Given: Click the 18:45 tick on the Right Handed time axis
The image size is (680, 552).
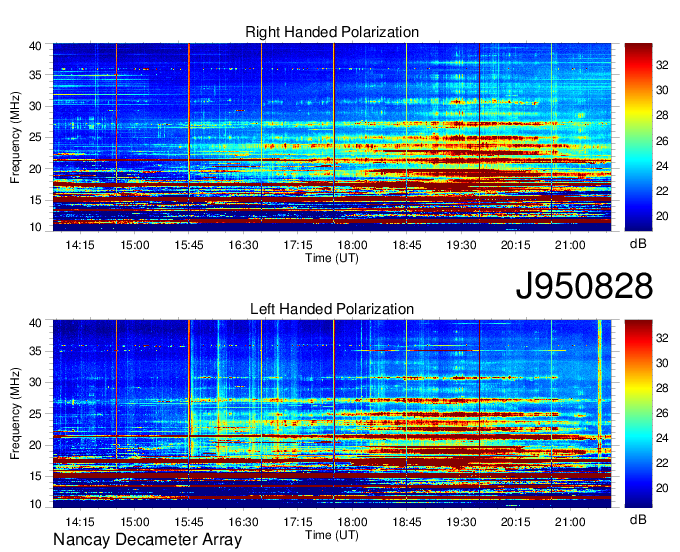Looking at the screenshot, I should 407,245.
